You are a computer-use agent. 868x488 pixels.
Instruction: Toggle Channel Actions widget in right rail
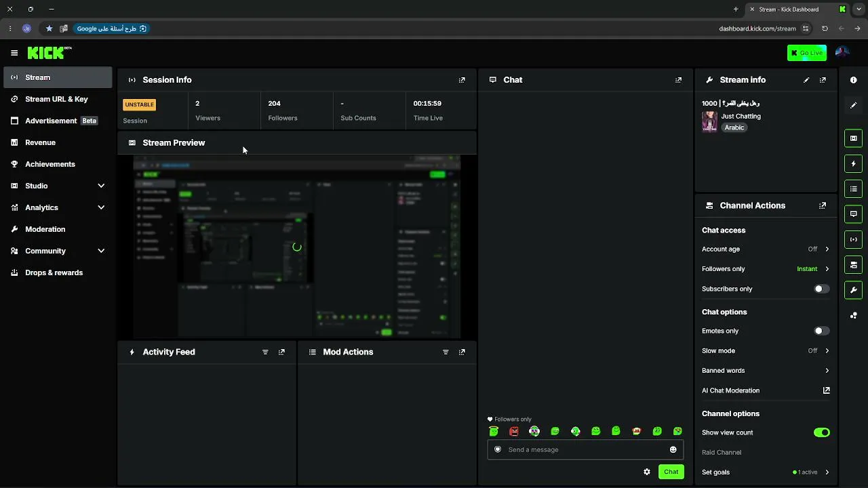[x=854, y=264]
